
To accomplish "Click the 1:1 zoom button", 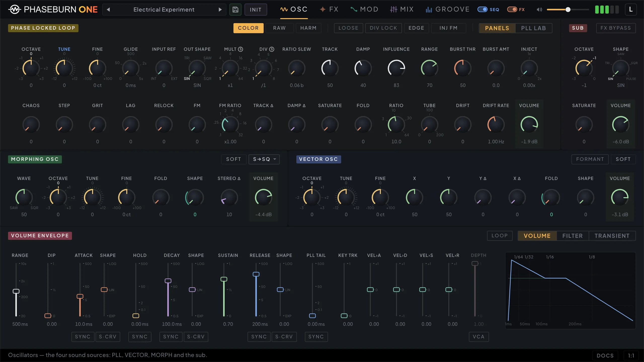I will coord(631,355).
